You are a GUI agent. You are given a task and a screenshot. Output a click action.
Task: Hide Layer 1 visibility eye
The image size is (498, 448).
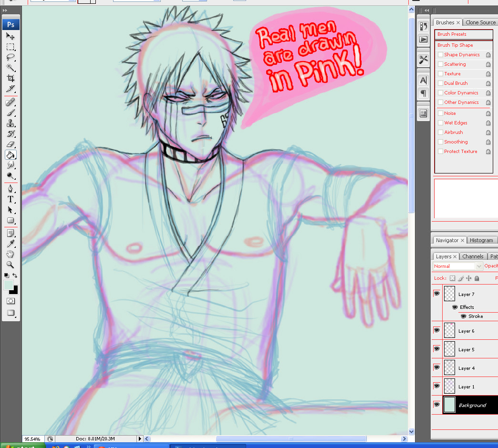[436, 386]
